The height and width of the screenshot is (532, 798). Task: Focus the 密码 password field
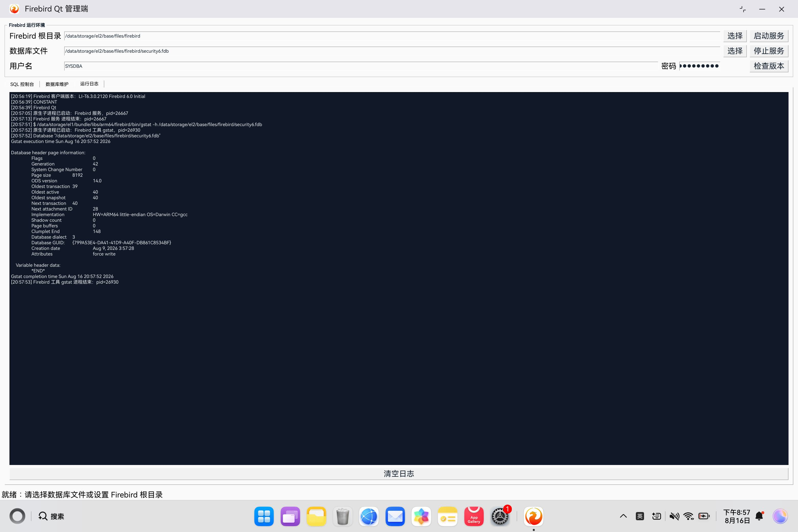(x=700, y=66)
